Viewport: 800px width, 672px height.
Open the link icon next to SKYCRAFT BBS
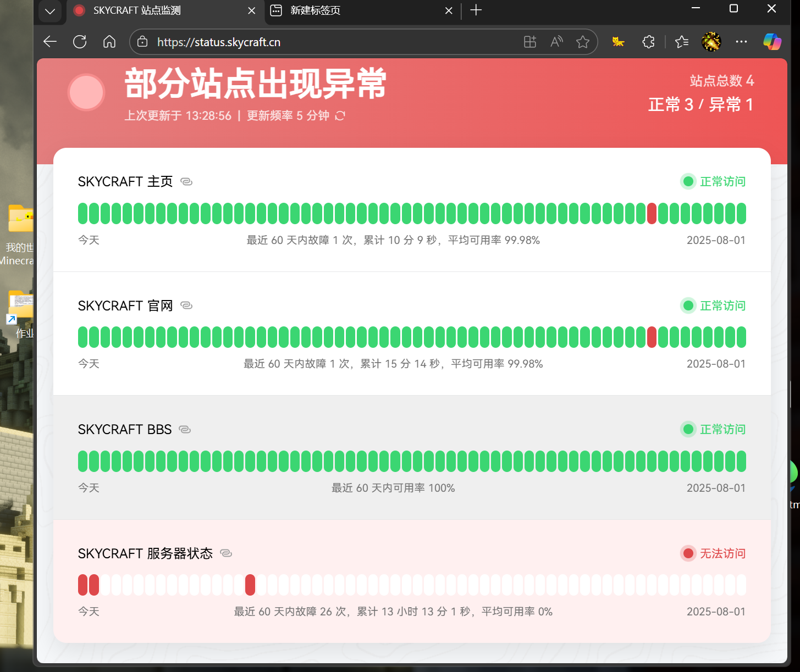pyautogui.click(x=185, y=430)
